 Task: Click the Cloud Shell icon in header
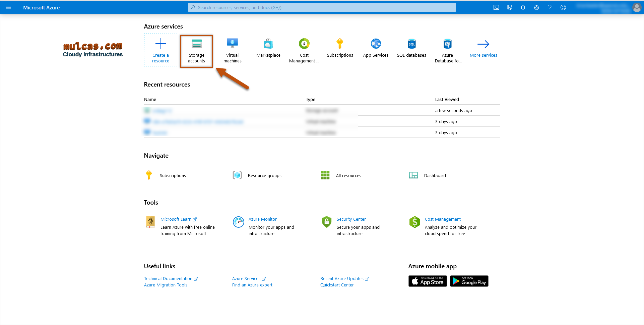pyautogui.click(x=496, y=7)
